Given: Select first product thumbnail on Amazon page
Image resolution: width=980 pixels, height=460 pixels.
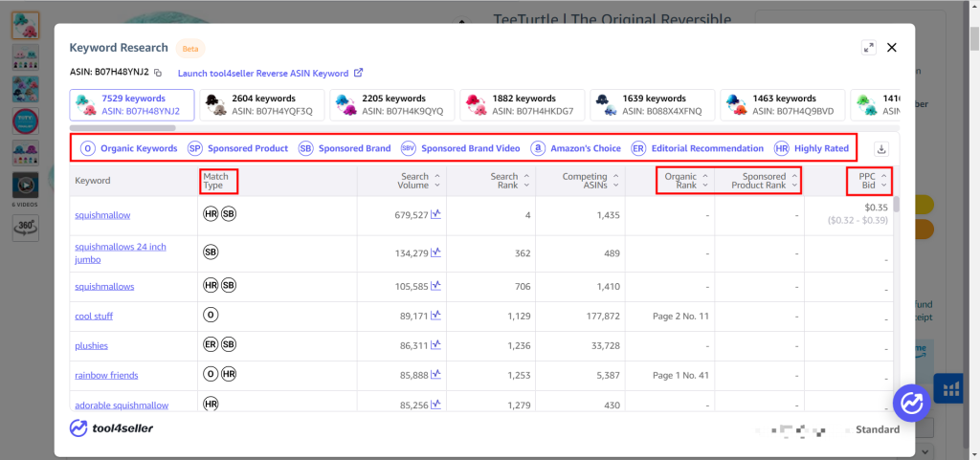Looking at the screenshot, I should (26, 25).
